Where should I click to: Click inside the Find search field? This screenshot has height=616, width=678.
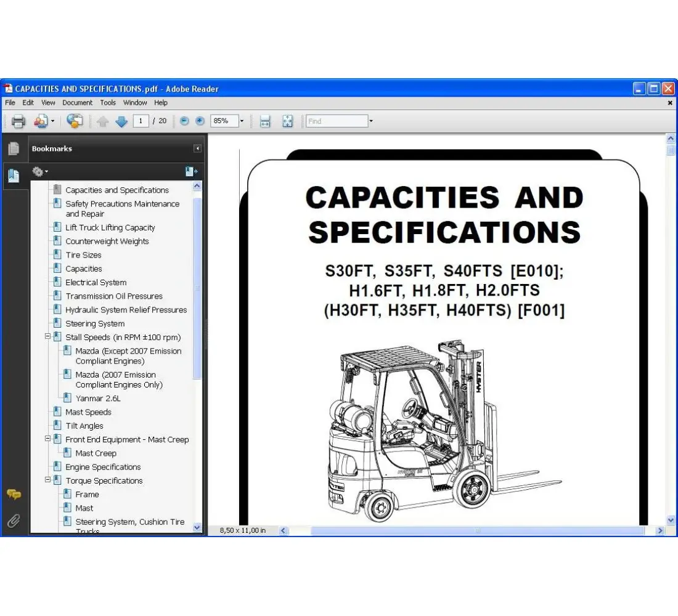(337, 121)
